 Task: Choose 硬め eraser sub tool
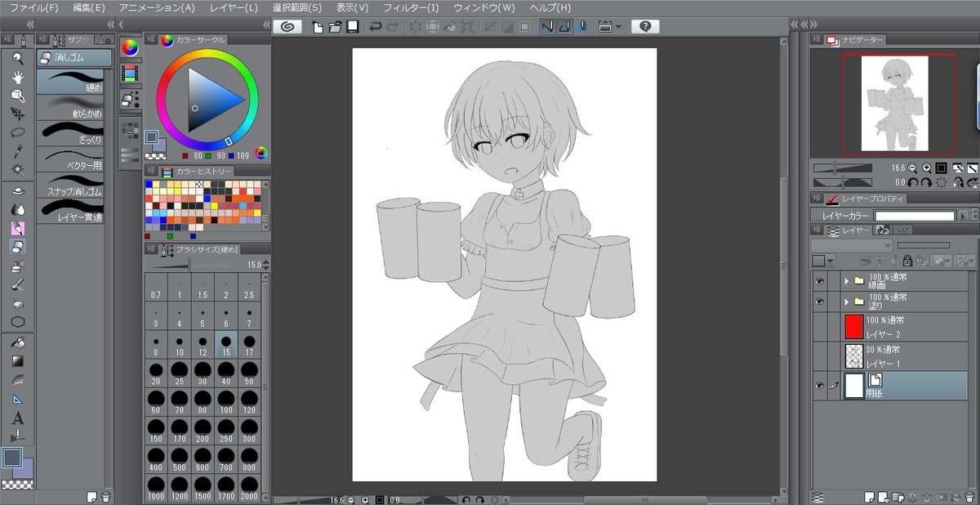coord(71,80)
